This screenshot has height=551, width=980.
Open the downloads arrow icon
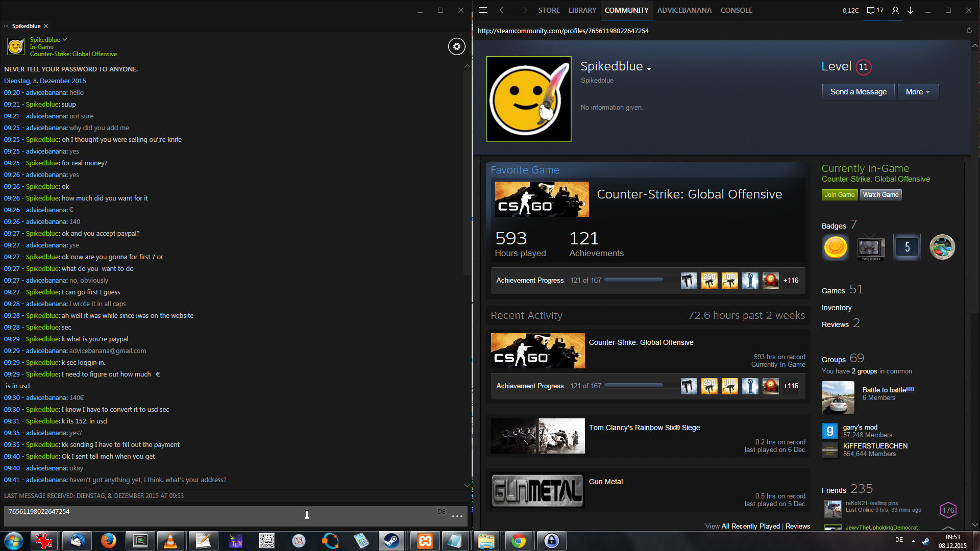[x=911, y=10]
